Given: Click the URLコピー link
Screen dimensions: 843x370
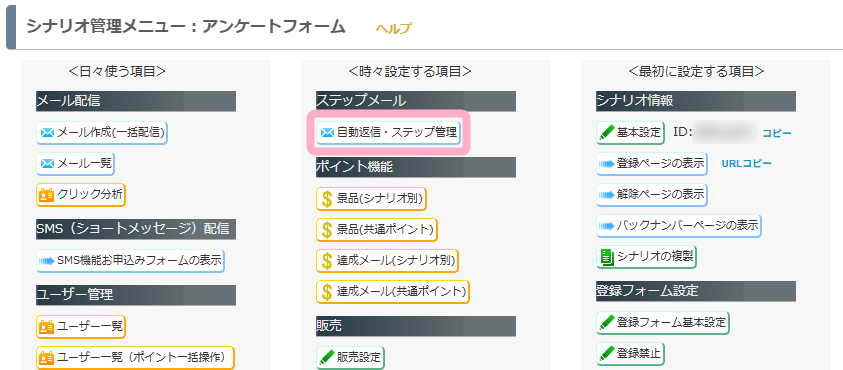Looking at the screenshot, I should (747, 163).
